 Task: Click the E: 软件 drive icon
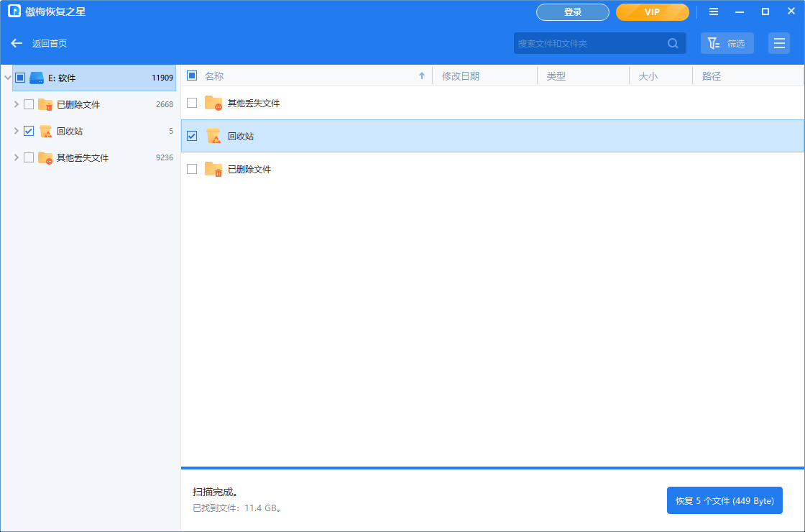(x=37, y=78)
